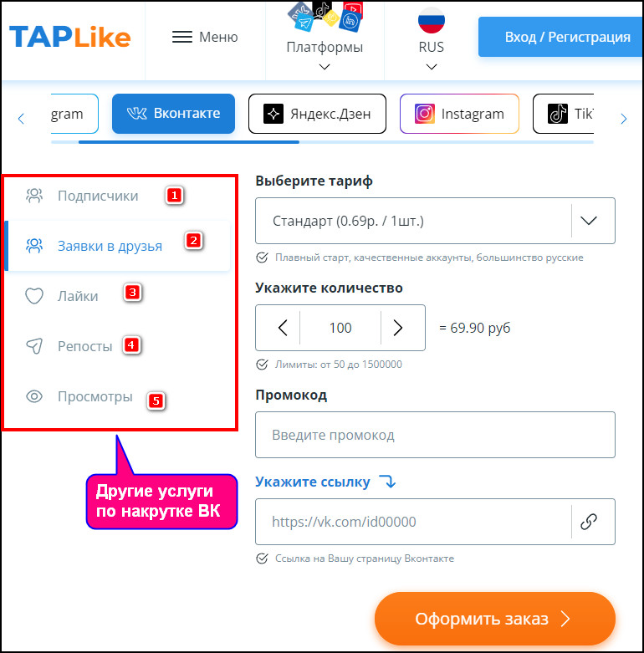Expand the RUS language dropdown chevron
The height and width of the screenshot is (653, 644).
[432, 67]
